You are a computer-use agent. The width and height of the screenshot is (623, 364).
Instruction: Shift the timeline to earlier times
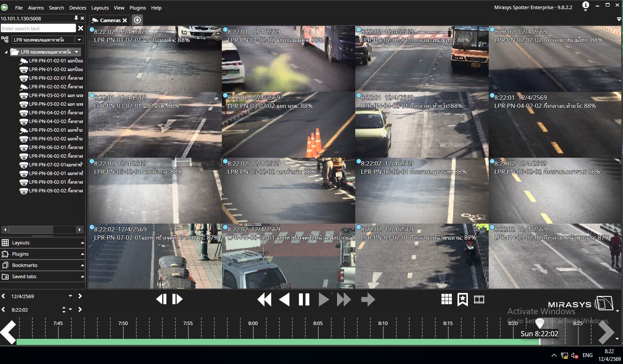pyautogui.click(x=8, y=332)
